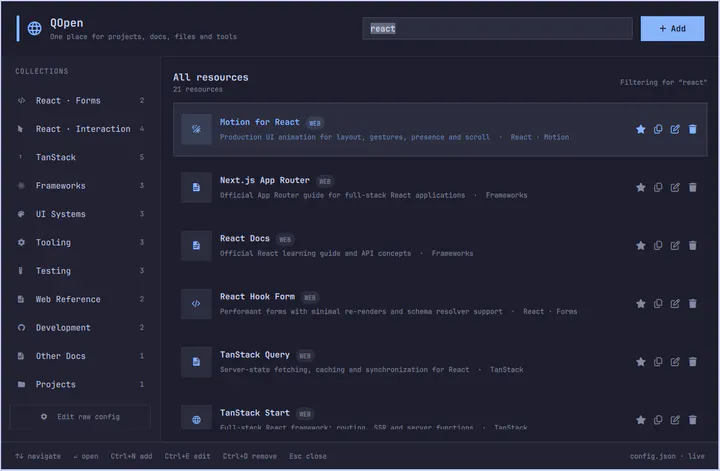Copy the TanStack Start link
The image size is (720, 471).
(x=658, y=420)
